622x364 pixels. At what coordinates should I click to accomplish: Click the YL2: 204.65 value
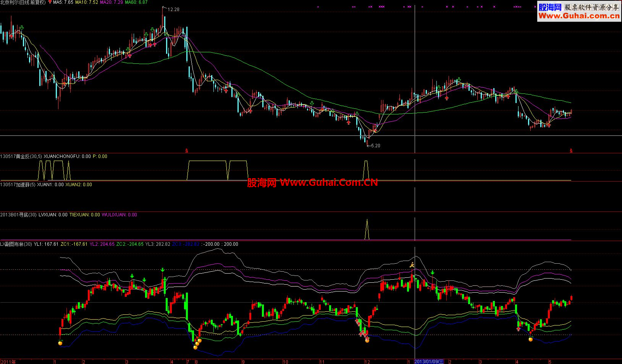tap(102, 244)
